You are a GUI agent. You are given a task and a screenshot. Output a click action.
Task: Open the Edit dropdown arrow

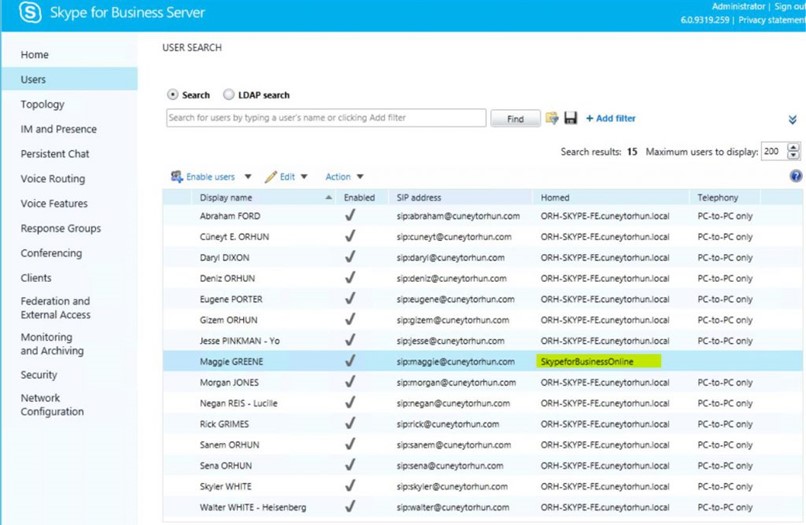(304, 177)
